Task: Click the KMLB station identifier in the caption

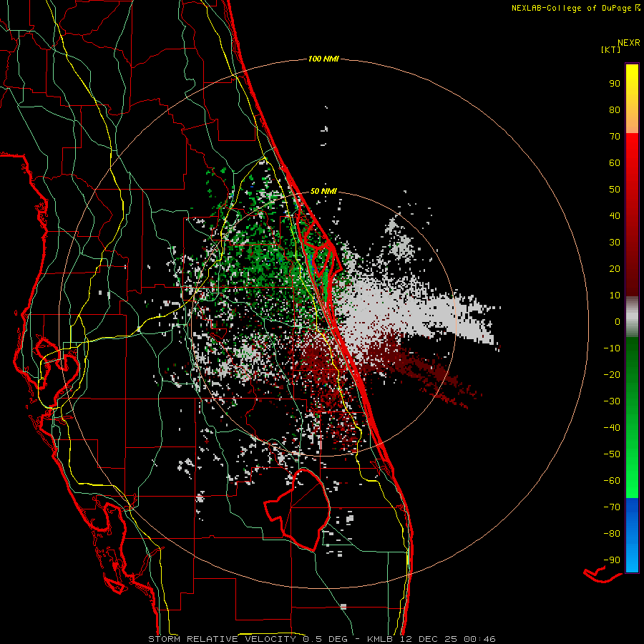Action: [380, 639]
